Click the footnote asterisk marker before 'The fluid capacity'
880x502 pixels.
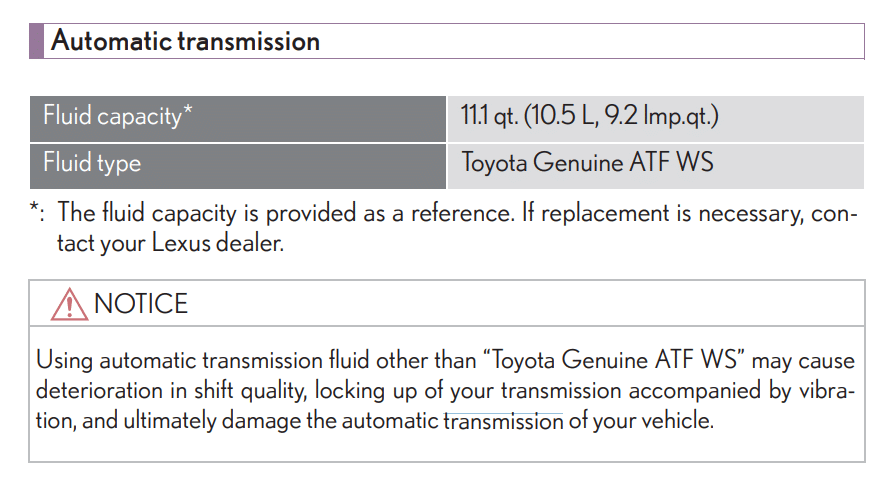pos(35,209)
